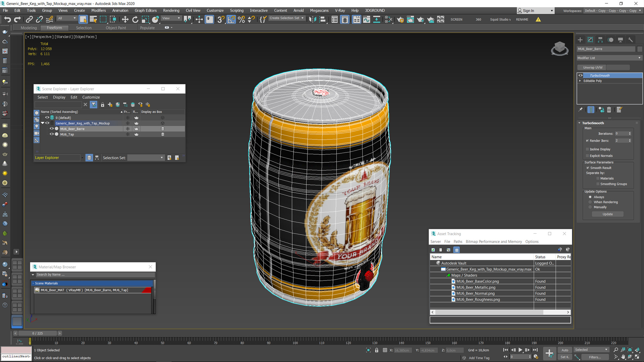
Task: Toggle the Angle Snap icon
Action: tap(231, 19)
